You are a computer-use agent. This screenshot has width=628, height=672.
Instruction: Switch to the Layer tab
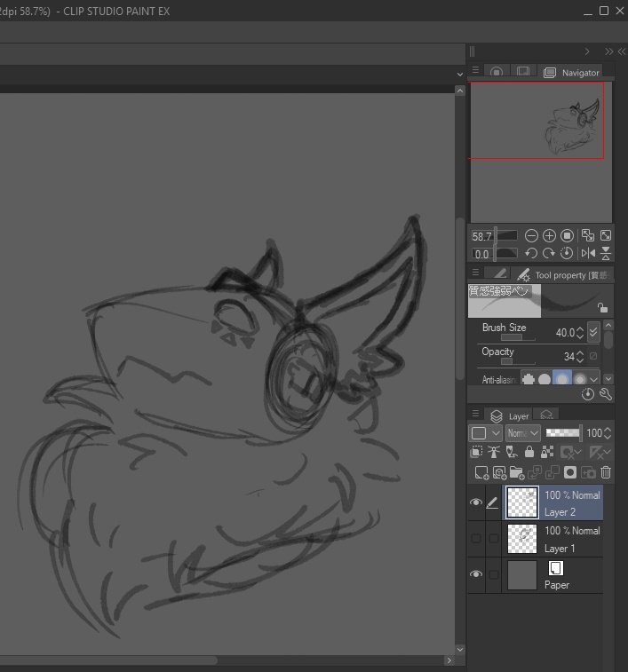510,416
